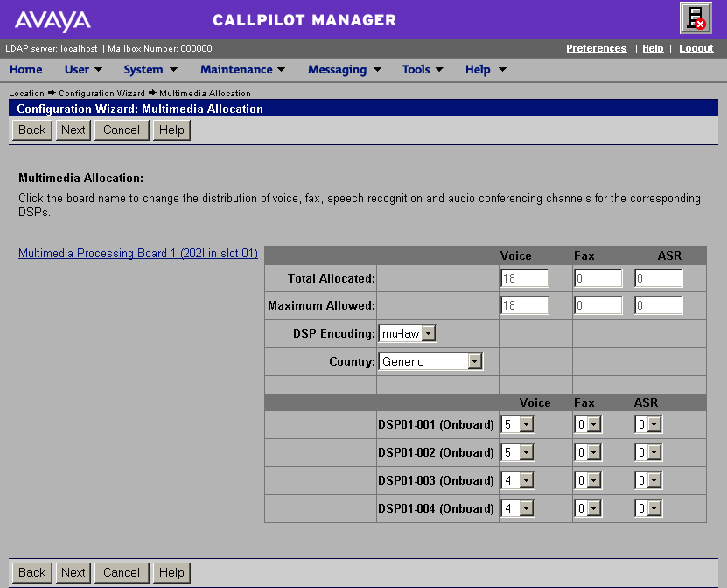Click the Total Allocated ASR field
The height and width of the screenshot is (588, 727).
click(x=659, y=278)
